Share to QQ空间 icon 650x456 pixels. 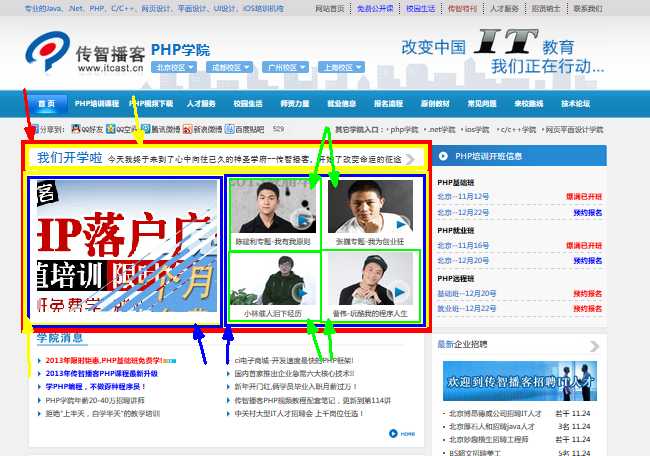(110, 129)
